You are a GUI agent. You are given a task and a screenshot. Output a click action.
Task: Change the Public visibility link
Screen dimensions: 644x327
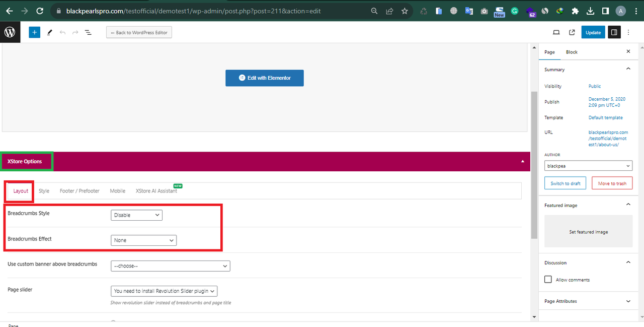click(595, 86)
